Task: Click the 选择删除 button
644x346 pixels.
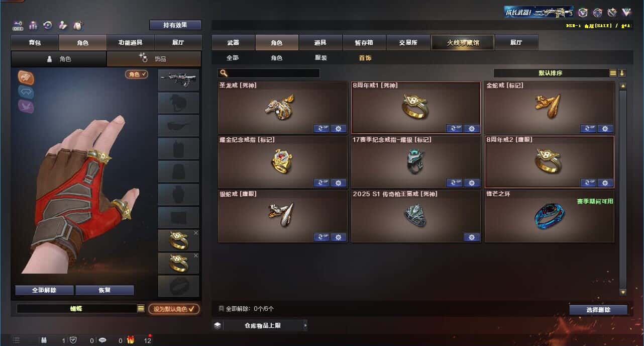Action: coord(598,310)
